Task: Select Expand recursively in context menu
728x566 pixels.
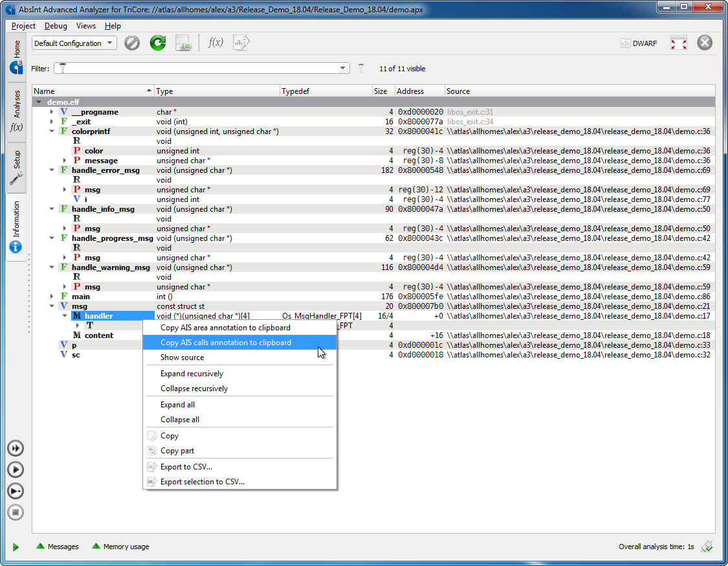Action: point(239,374)
